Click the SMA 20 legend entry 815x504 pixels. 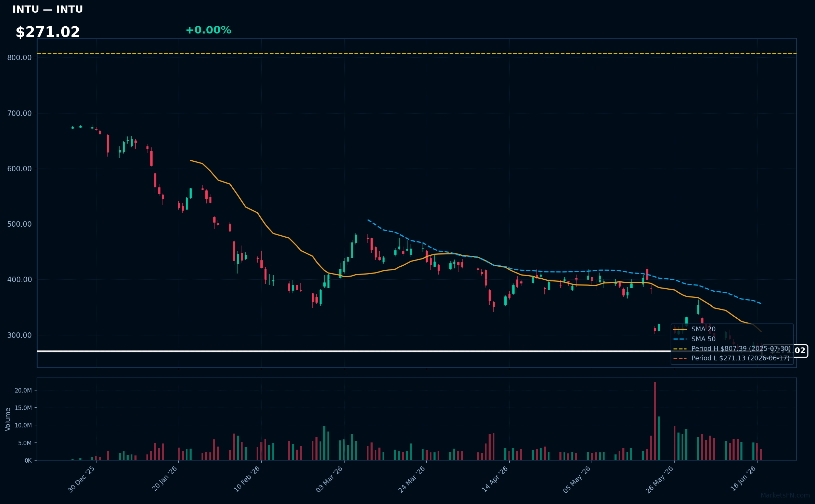(x=694, y=329)
